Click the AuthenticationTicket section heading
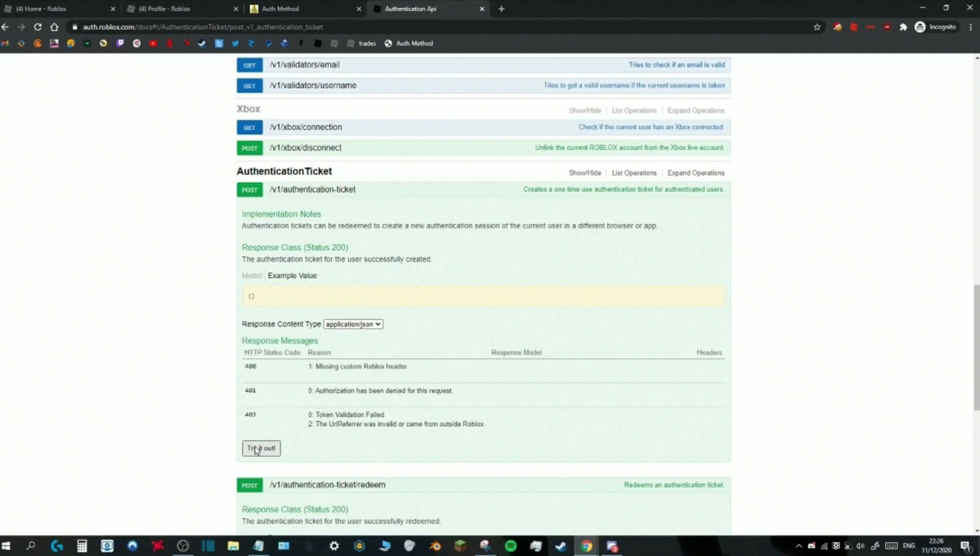 click(284, 171)
